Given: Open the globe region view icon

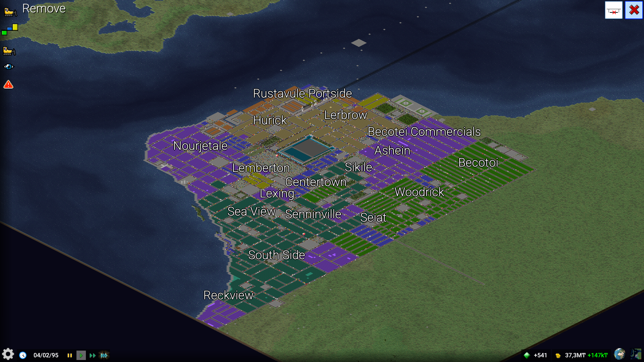Looking at the screenshot, I should click(620, 354).
